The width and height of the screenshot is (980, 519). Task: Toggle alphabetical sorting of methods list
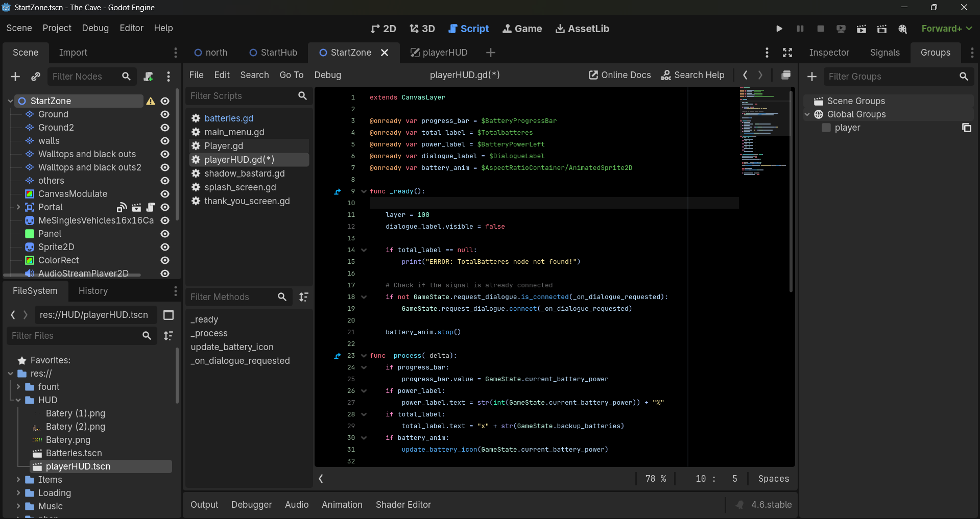point(303,297)
